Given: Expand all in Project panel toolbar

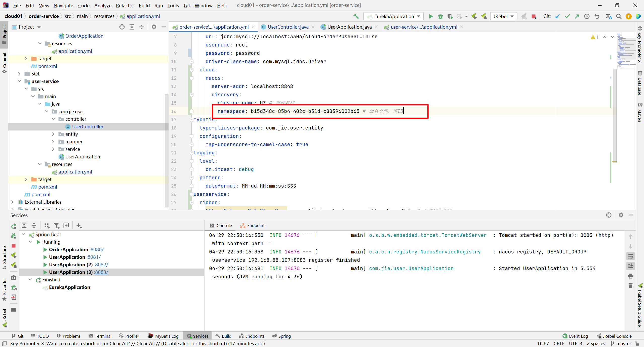Looking at the screenshot, I should [132, 27].
